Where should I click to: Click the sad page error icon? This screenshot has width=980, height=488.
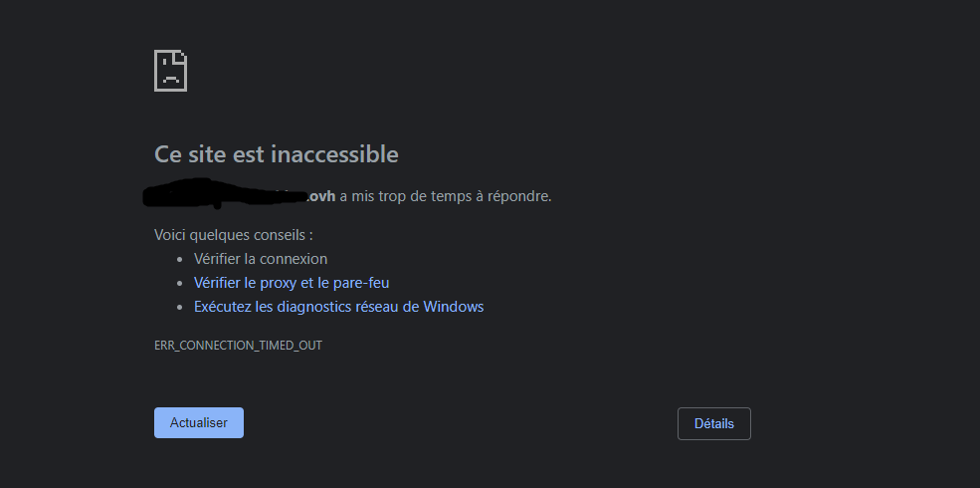[170, 71]
